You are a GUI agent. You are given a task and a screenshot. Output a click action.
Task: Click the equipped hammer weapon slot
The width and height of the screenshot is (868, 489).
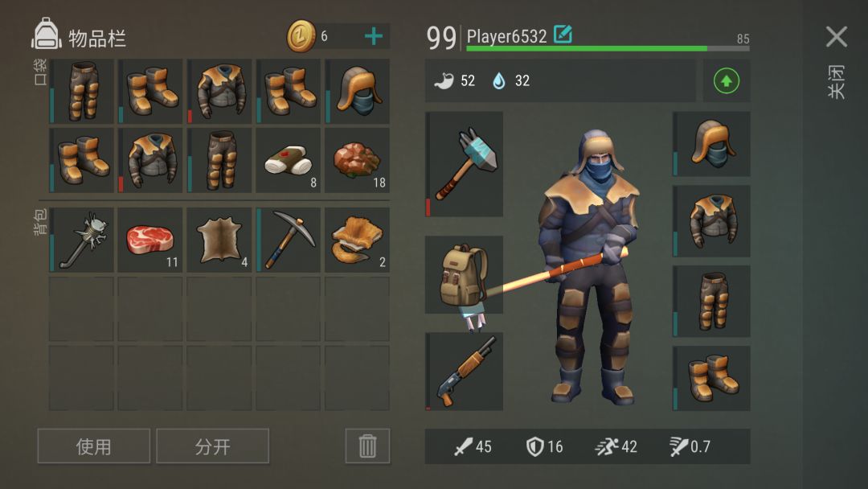coord(464,164)
